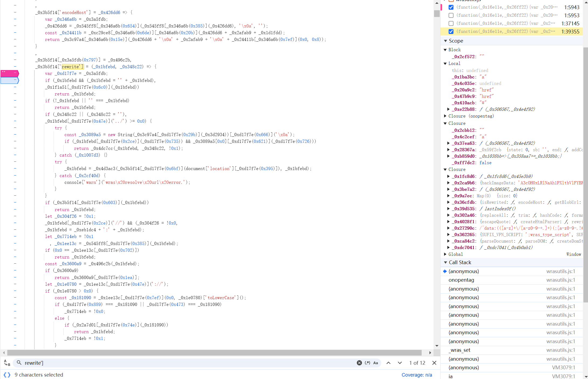Click the _0x20a9c2: "href" variable
This screenshot has height=379, width=588.
point(473,90)
